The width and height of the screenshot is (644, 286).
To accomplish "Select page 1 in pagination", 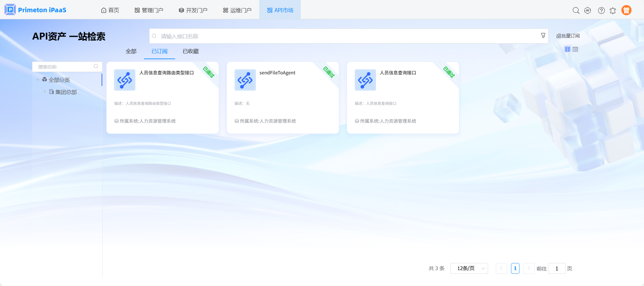I will [x=515, y=268].
